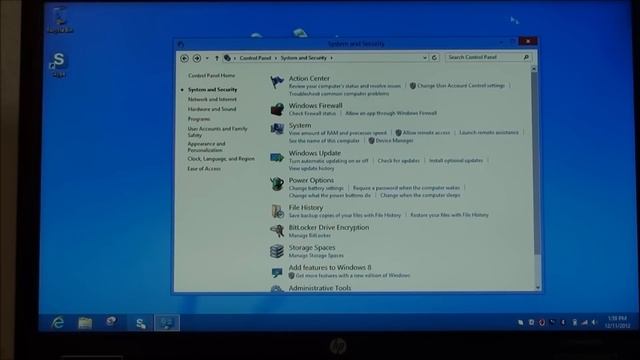Go up one level with the Up arrow
This screenshot has width=640, height=360.
tap(217, 58)
